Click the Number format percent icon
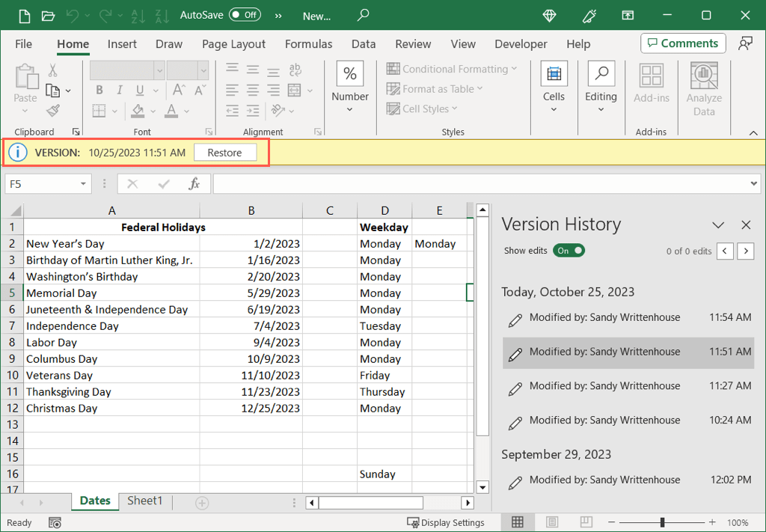Viewport: 766px width, 532px height. point(349,74)
